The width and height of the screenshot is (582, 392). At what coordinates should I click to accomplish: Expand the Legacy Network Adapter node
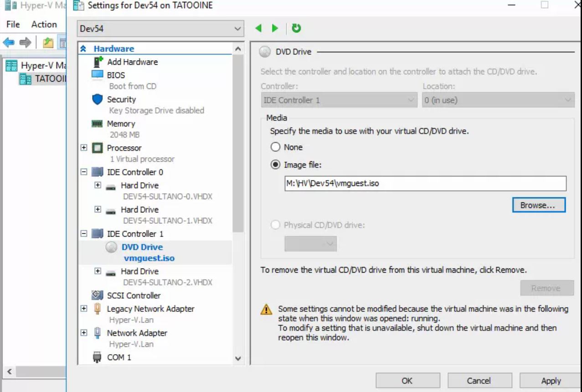pos(84,309)
